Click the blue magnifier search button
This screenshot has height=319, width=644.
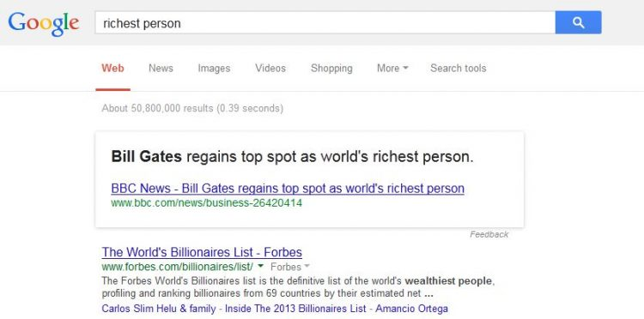pyautogui.click(x=578, y=22)
